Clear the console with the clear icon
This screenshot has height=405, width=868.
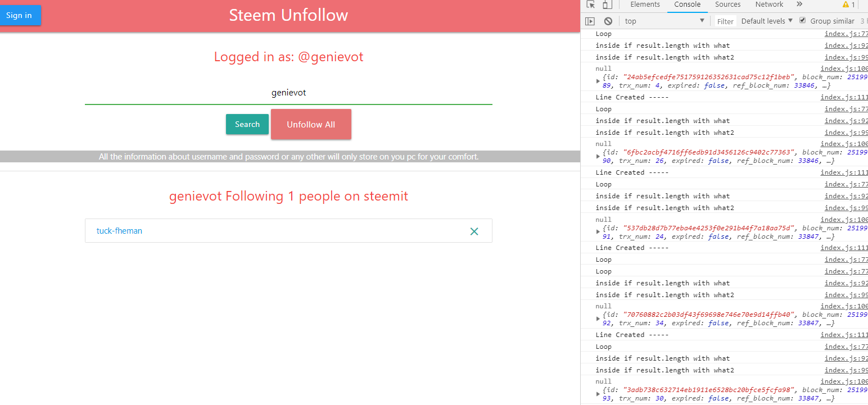coord(608,21)
